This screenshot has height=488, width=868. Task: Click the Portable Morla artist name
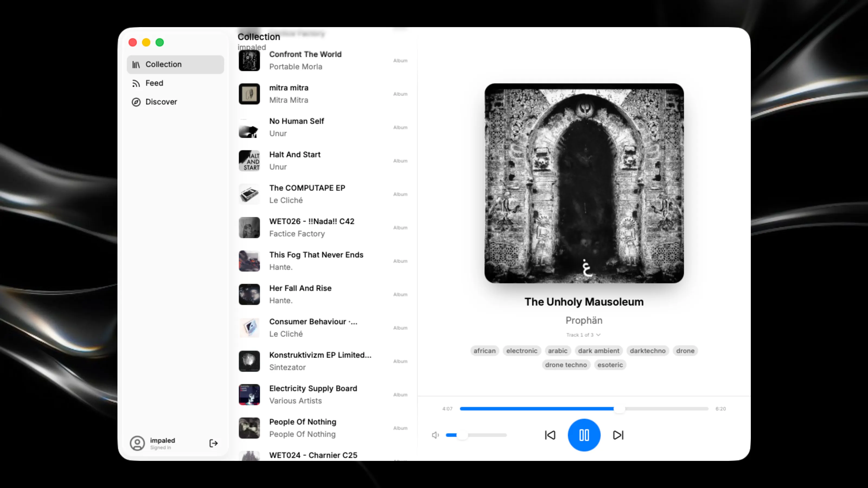point(295,67)
